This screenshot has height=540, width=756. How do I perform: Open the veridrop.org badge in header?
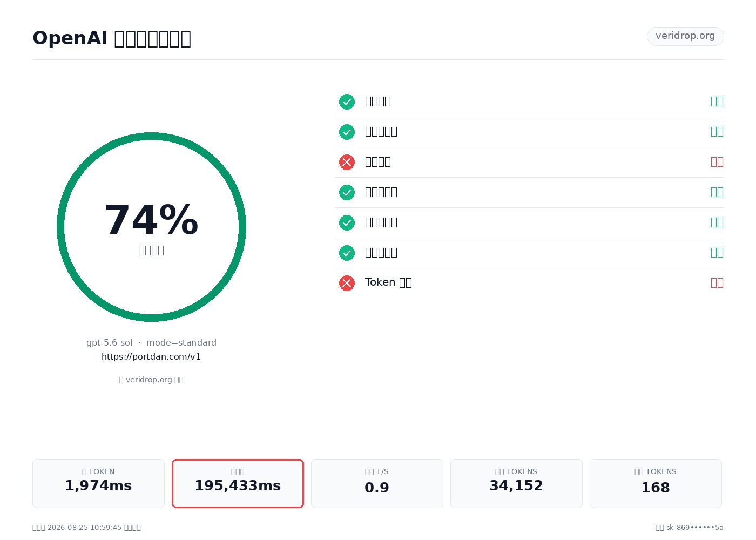[685, 36]
